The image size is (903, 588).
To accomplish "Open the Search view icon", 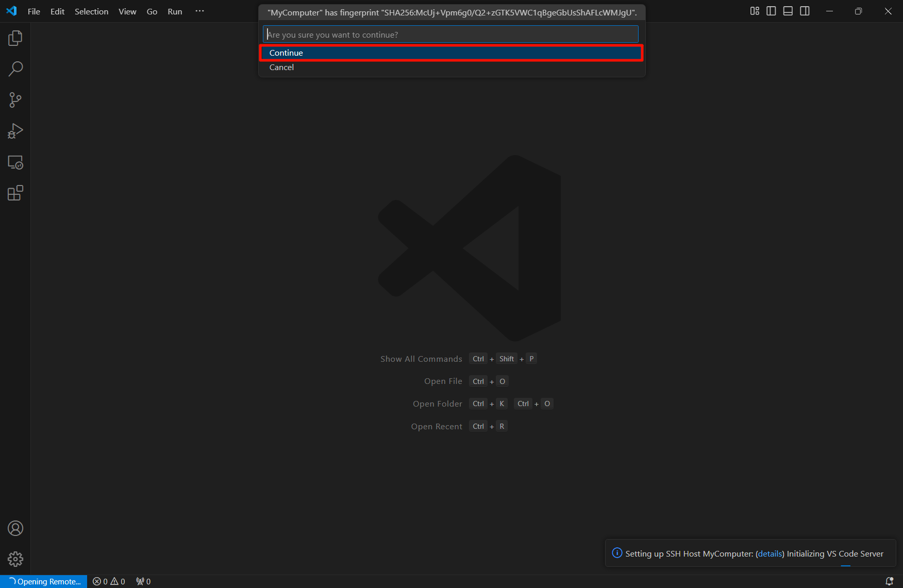I will (x=15, y=69).
